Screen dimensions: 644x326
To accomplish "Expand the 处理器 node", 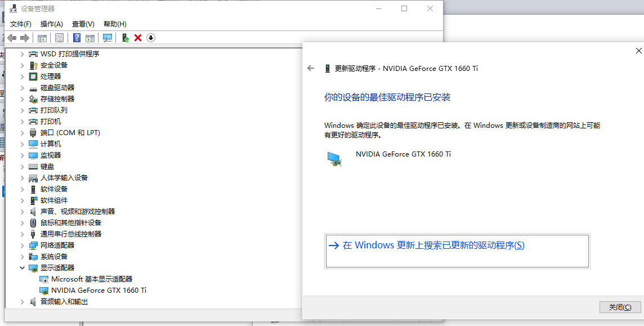I will [22, 77].
